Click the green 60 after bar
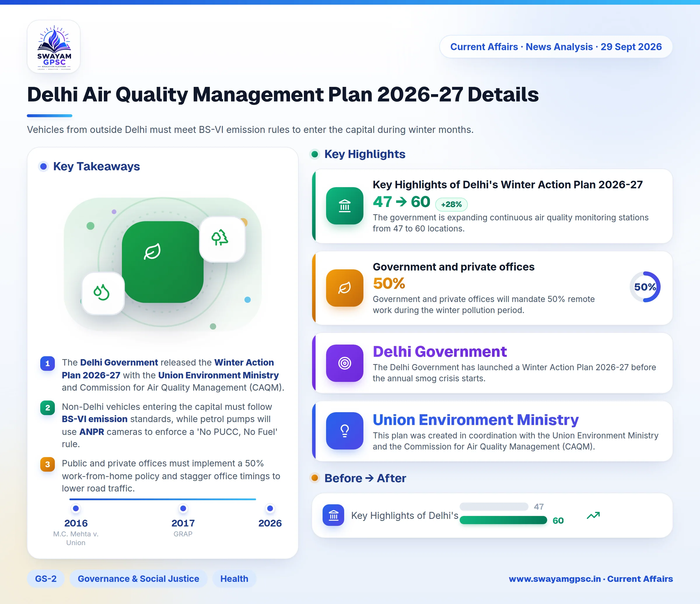Viewport: 700px width, 604px height. [503, 520]
